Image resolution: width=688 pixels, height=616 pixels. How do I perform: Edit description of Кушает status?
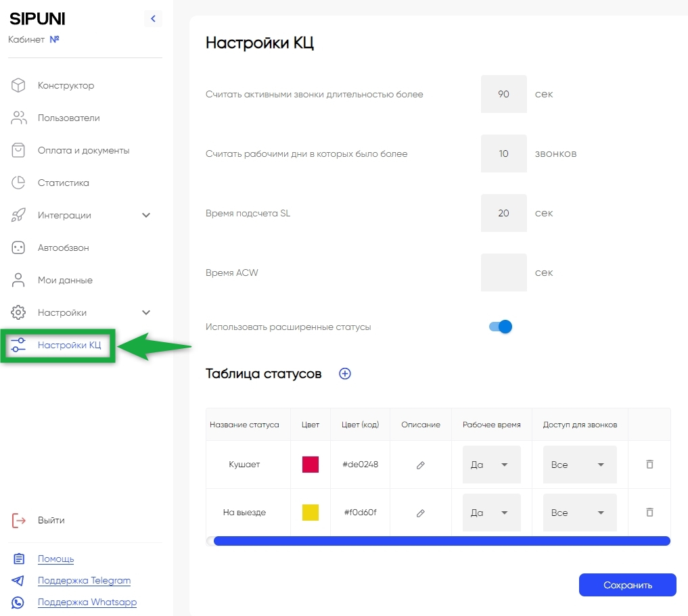pyautogui.click(x=420, y=465)
